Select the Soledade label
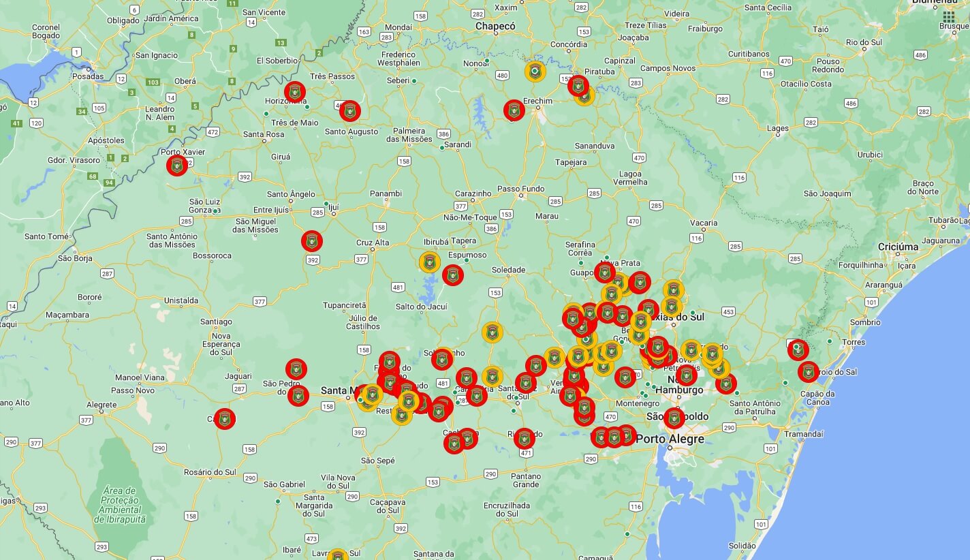970x560 pixels. point(508,270)
